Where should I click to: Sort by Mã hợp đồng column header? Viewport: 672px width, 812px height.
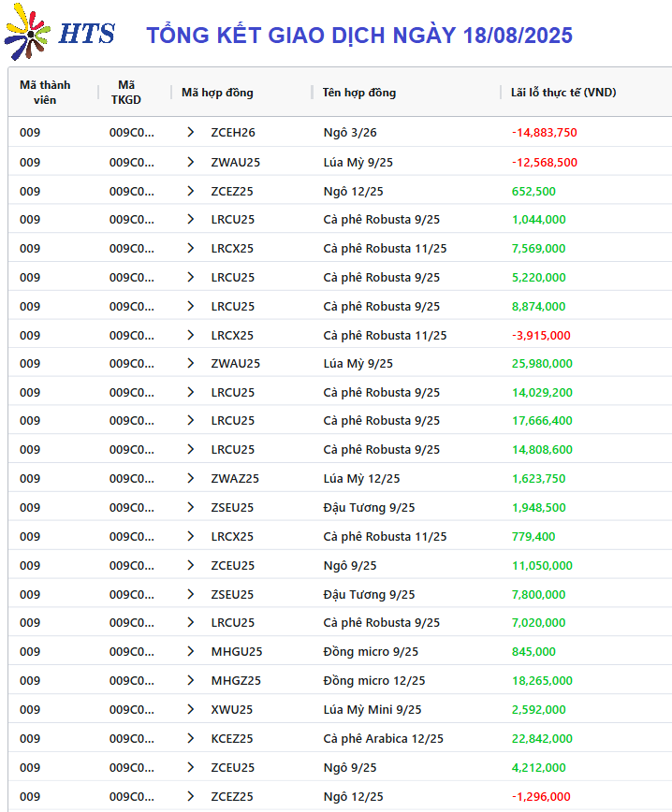pyautogui.click(x=217, y=93)
